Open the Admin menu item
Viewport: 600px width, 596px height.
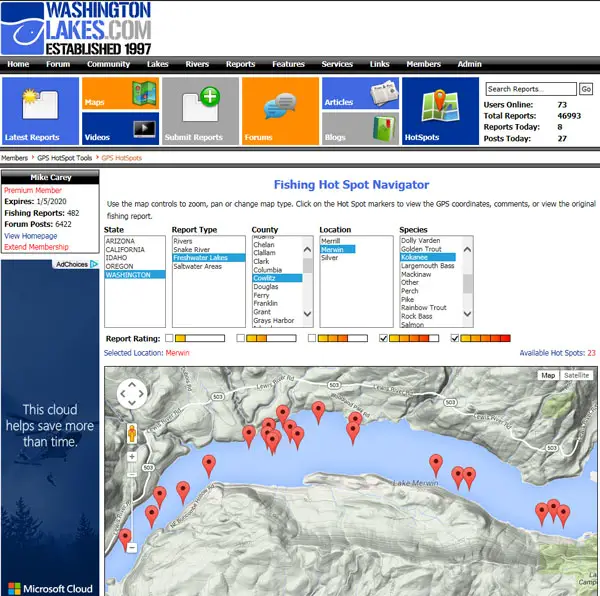[470, 64]
